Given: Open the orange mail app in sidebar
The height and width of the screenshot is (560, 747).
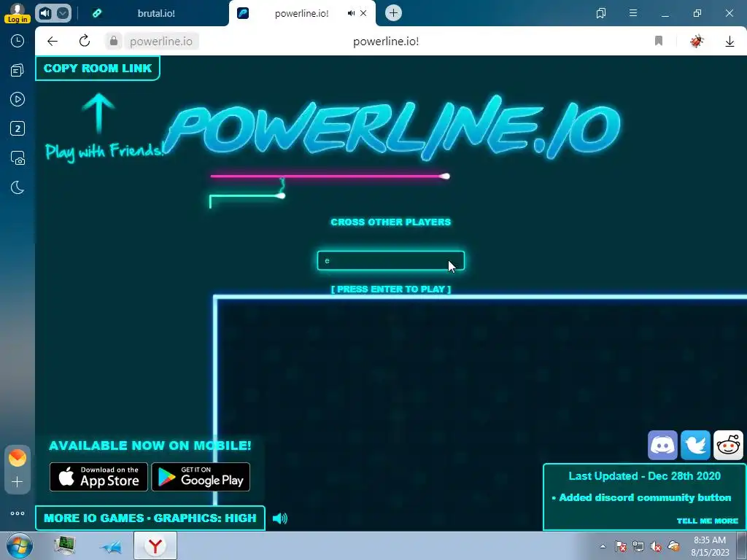Looking at the screenshot, I should [18, 458].
